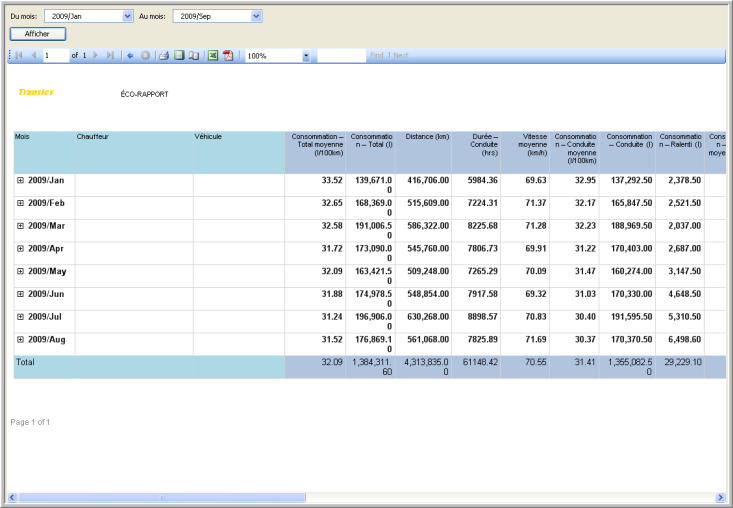Open the zoom level 100% dropdown
733x508 pixels.
click(305, 56)
